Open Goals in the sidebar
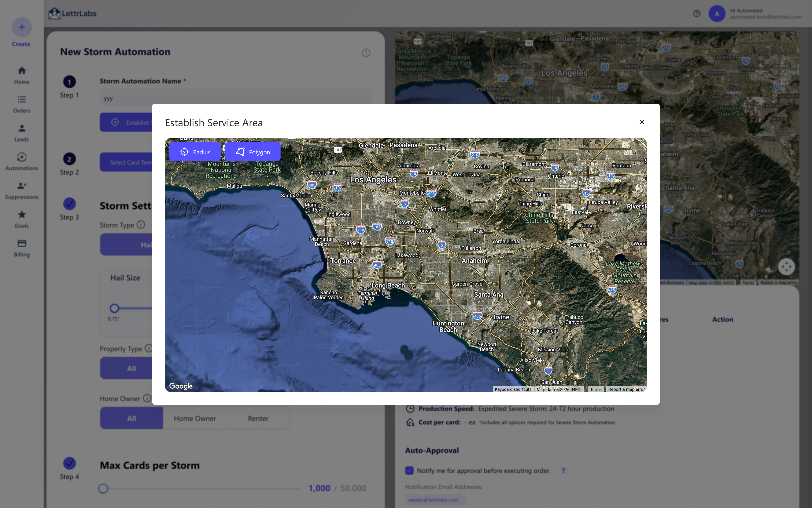This screenshot has height=508, width=812. 22,219
